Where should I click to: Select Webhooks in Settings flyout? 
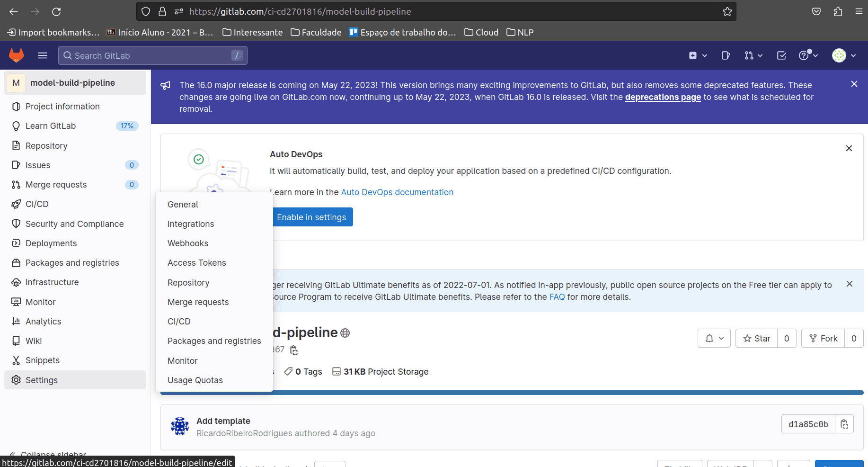[214, 243]
